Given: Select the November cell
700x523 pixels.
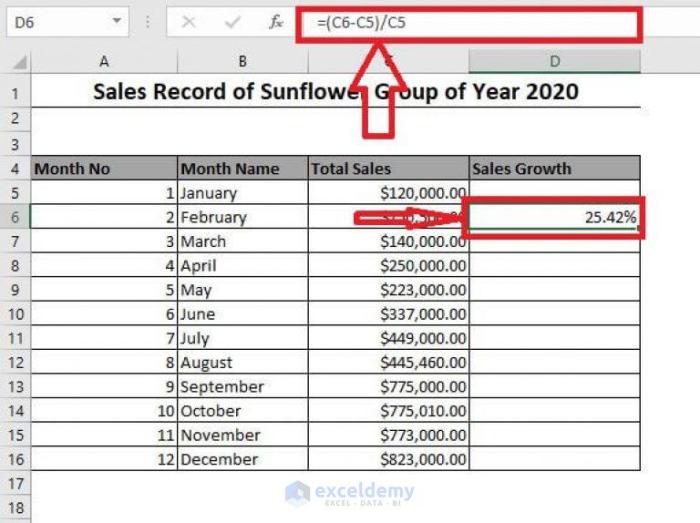Looking at the screenshot, I should (x=243, y=435).
